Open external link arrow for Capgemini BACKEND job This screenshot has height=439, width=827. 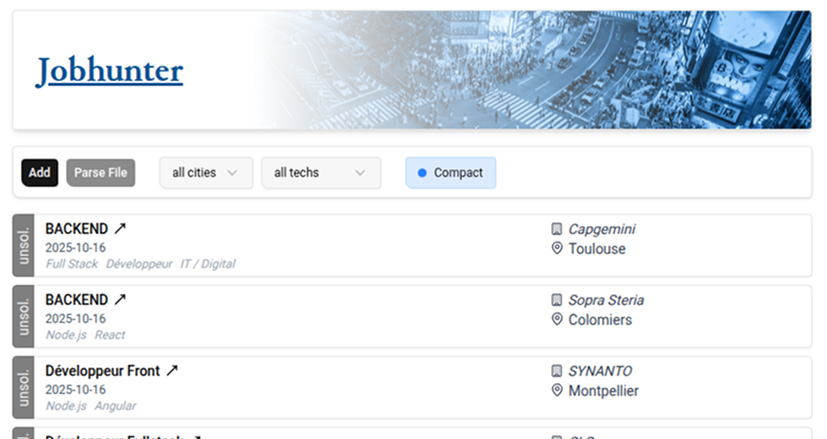pos(120,228)
